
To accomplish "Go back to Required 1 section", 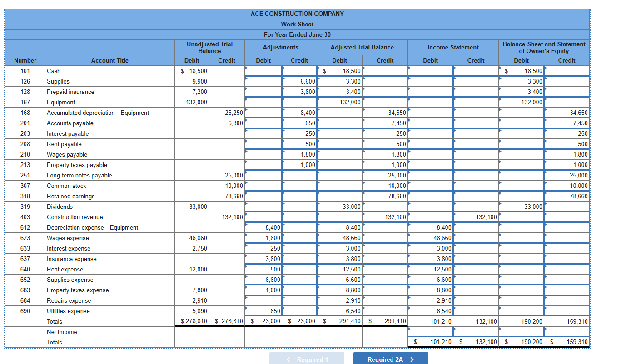I will 307,359.
